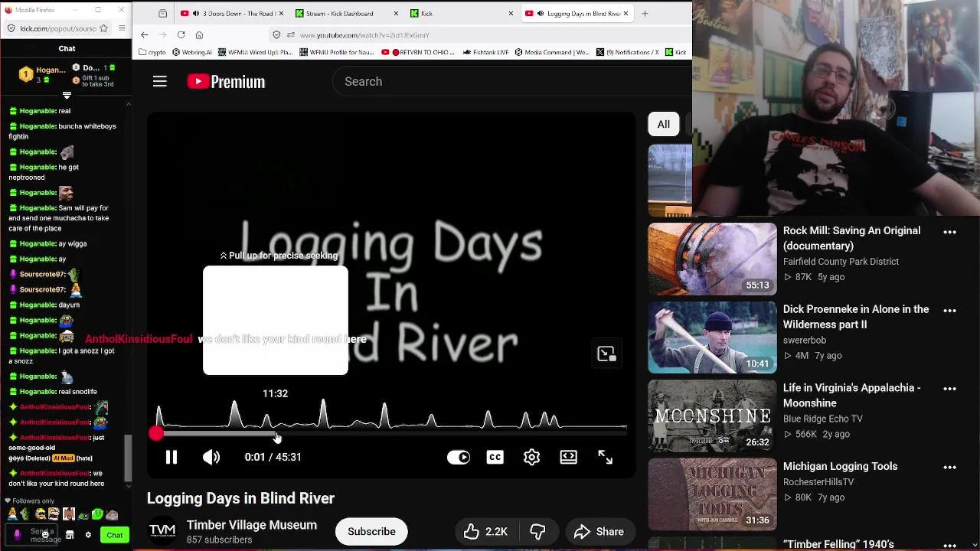The image size is (980, 551).
Task: Toggle closed captions on the video
Action: [x=495, y=457]
